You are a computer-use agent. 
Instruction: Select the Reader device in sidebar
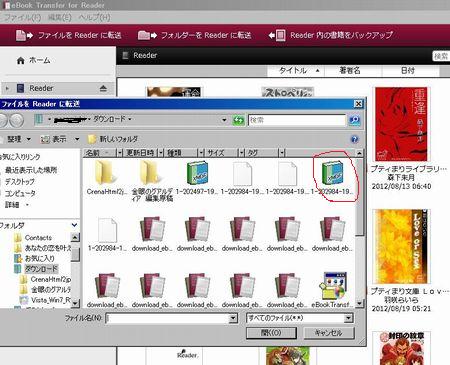click(x=41, y=88)
